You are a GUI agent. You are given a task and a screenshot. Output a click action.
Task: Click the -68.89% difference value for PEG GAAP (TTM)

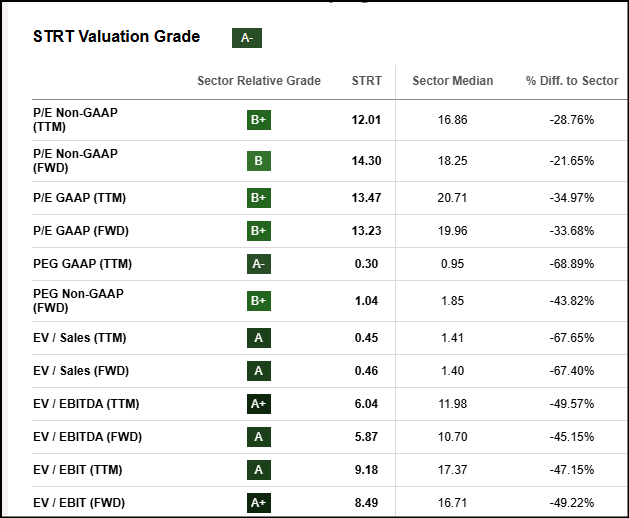coord(571,264)
